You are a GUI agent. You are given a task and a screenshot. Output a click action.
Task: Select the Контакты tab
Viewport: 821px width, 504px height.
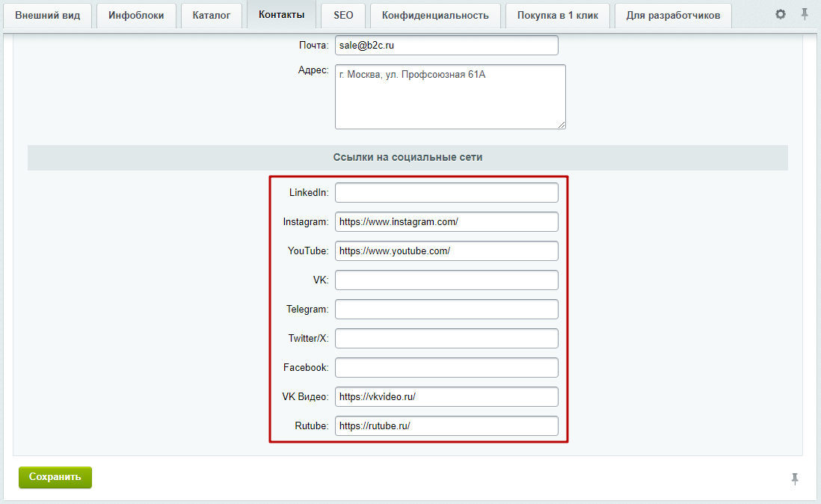coord(282,15)
